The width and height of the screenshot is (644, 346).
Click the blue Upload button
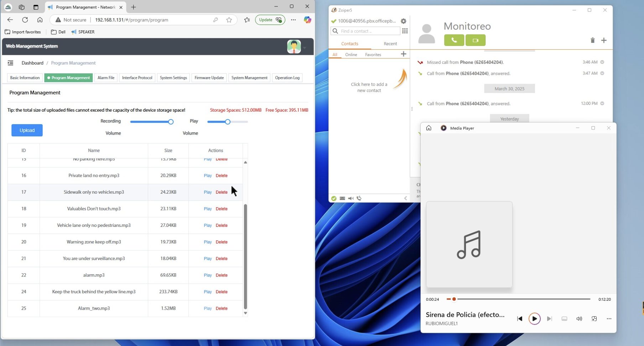click(27, 130)
